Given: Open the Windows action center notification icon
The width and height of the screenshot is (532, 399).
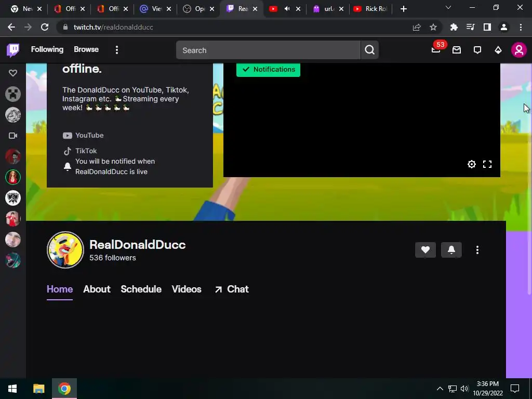Looking at the screenshot, I should pyautogui.click(x=515, y=389).
